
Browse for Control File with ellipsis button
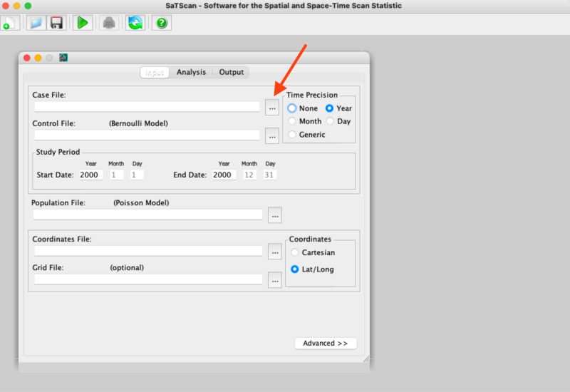[272, 136]
